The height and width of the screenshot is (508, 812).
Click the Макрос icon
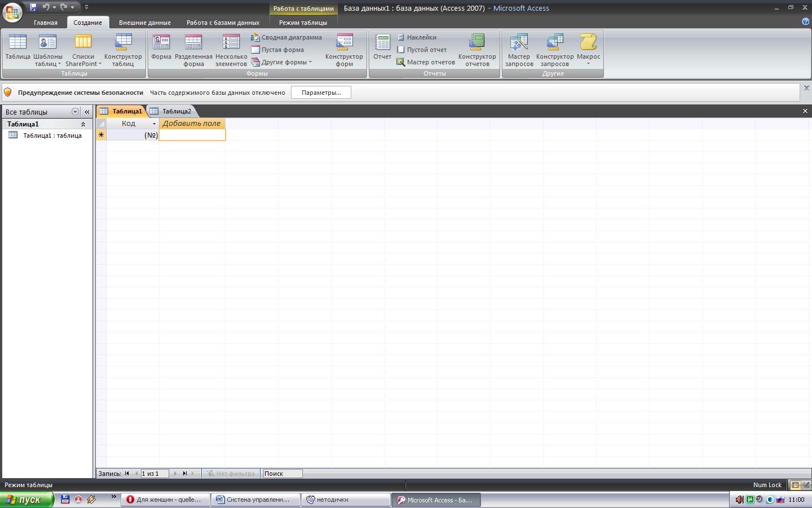pos(588,49)
